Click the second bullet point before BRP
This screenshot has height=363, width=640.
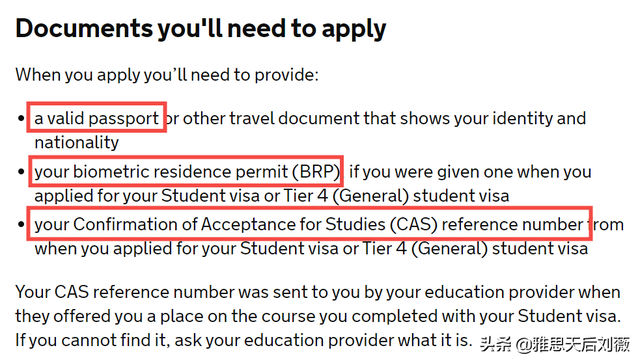pyautogui.click(x=21, y=172)
